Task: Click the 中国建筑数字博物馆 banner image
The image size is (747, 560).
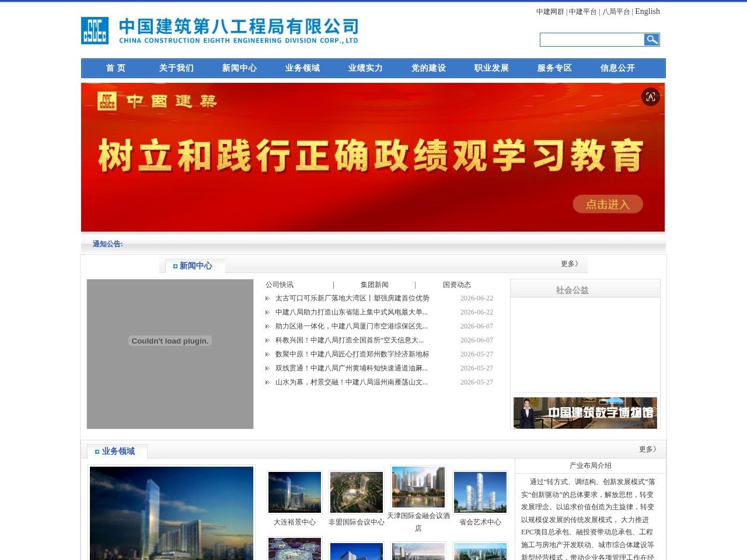Action: click(585, 413)
